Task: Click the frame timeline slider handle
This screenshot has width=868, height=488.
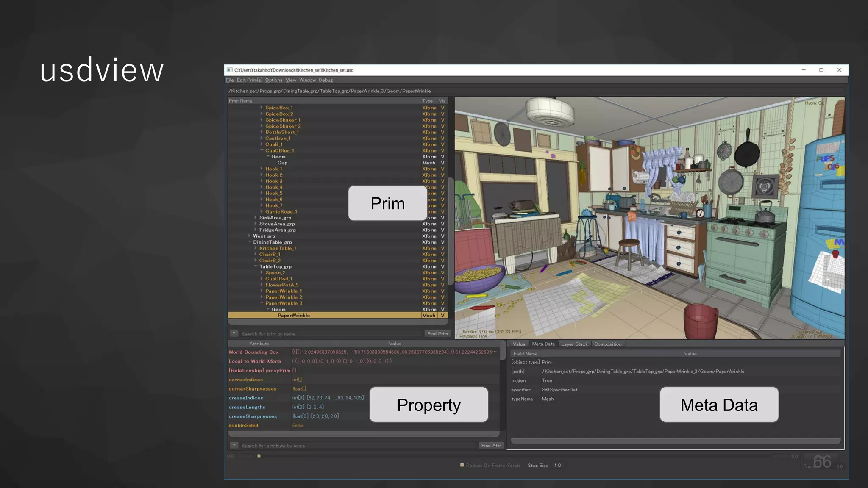Action: (x=259, y=456)
